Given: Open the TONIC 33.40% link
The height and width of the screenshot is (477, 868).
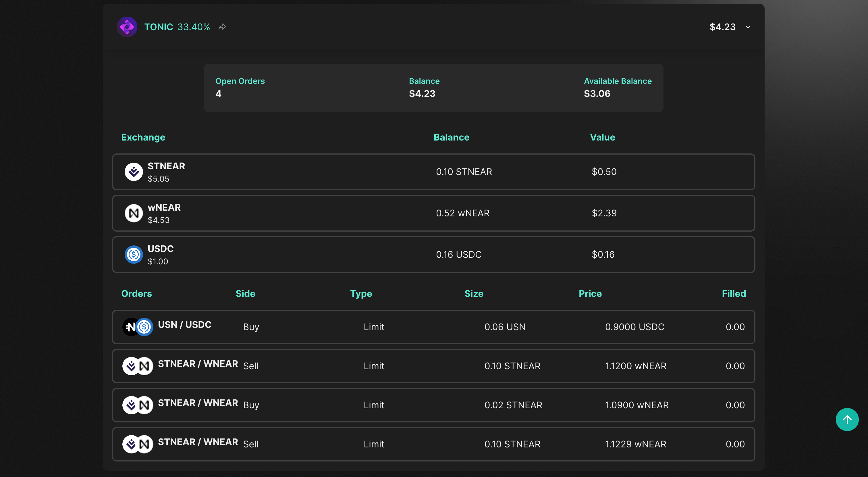Looking at the screenshot, I should pos(177,27).
